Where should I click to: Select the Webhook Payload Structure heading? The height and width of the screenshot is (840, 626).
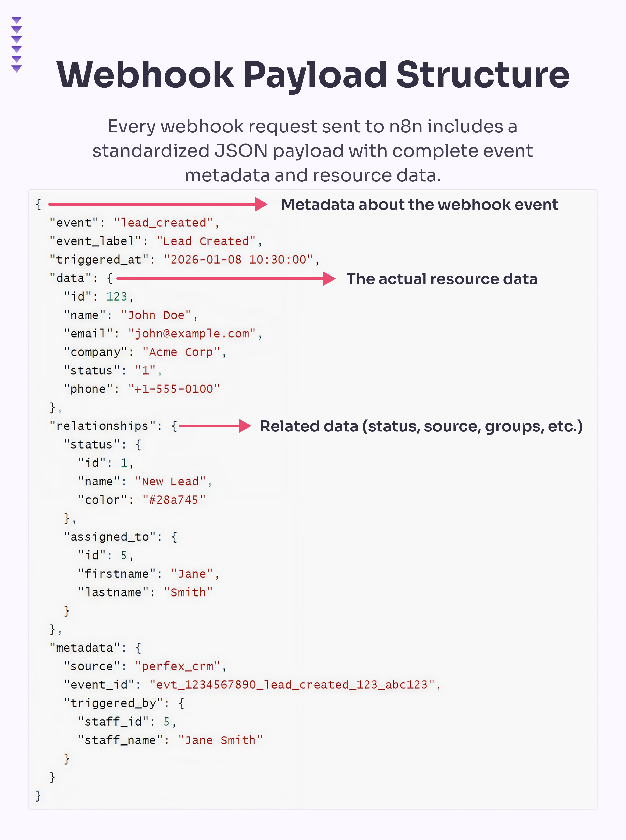(x=313, y=75)
